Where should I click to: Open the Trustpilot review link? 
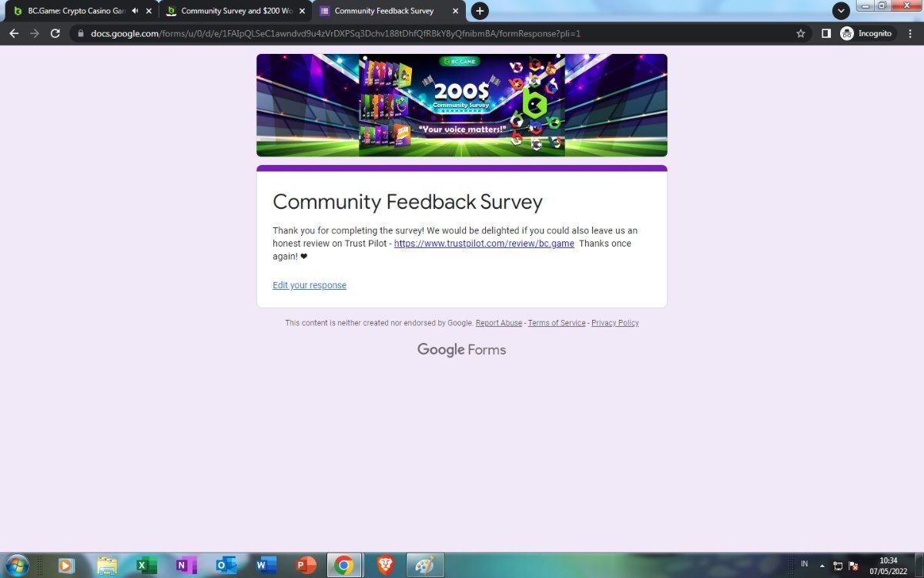484,244
